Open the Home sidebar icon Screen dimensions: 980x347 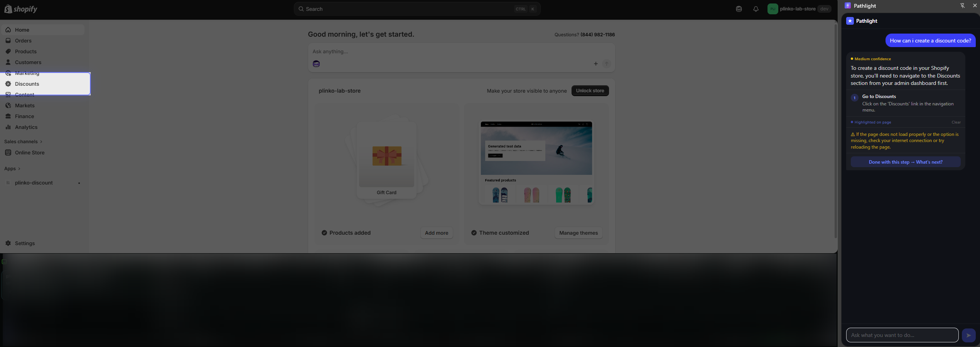tap(8, 30)
